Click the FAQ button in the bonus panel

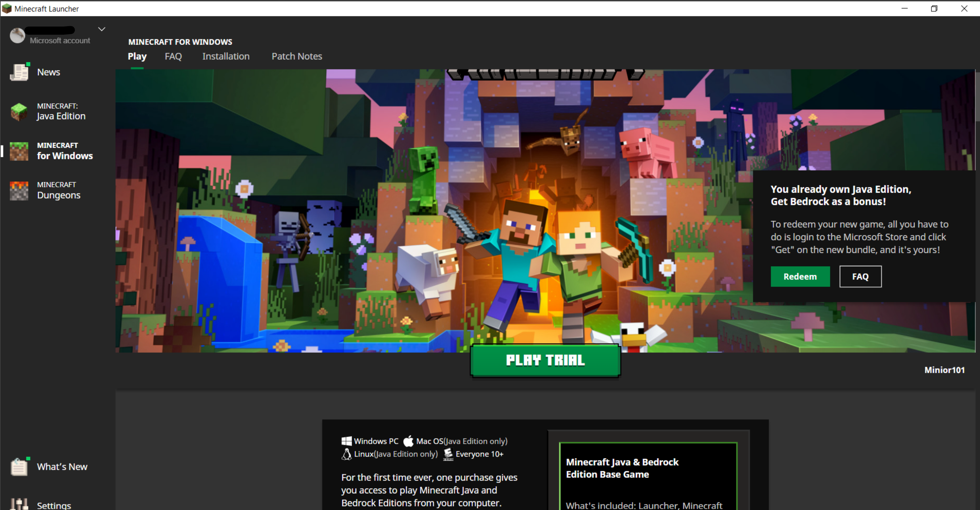point(860,277)
